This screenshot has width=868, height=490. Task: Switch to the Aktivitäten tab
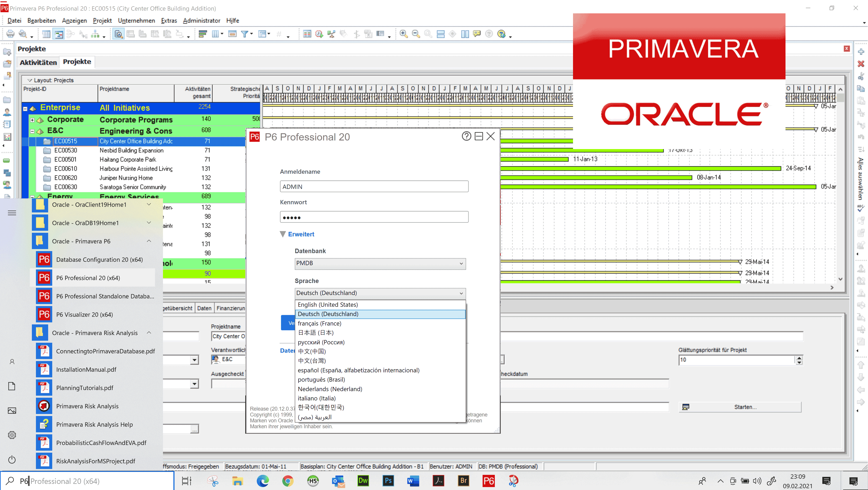[38, 62]
